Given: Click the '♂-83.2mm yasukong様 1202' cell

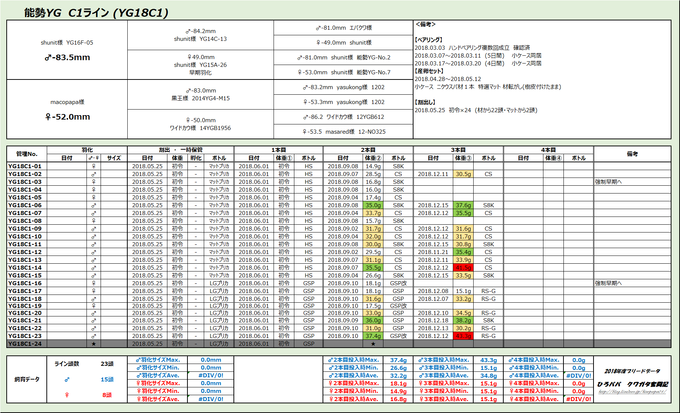Looking at the screenshot, I should pos(343,87).
